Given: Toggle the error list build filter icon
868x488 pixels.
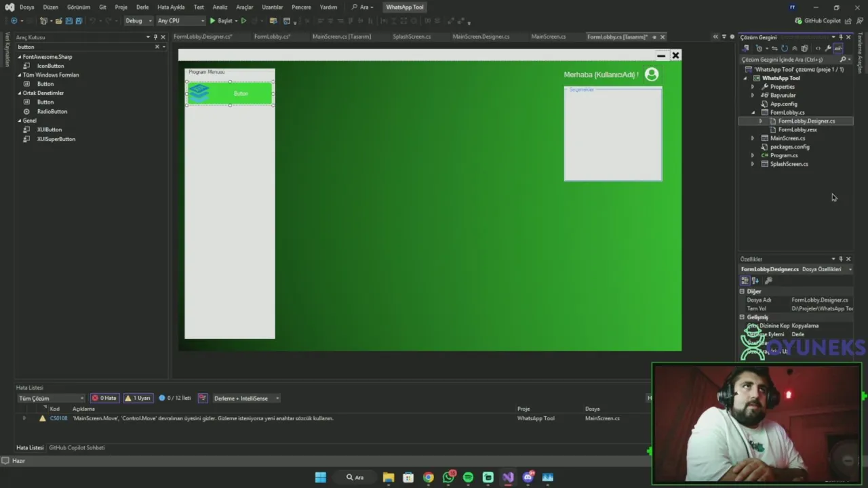Looking at the screenshot, I should pyautogui.click(x=202, y=398).
